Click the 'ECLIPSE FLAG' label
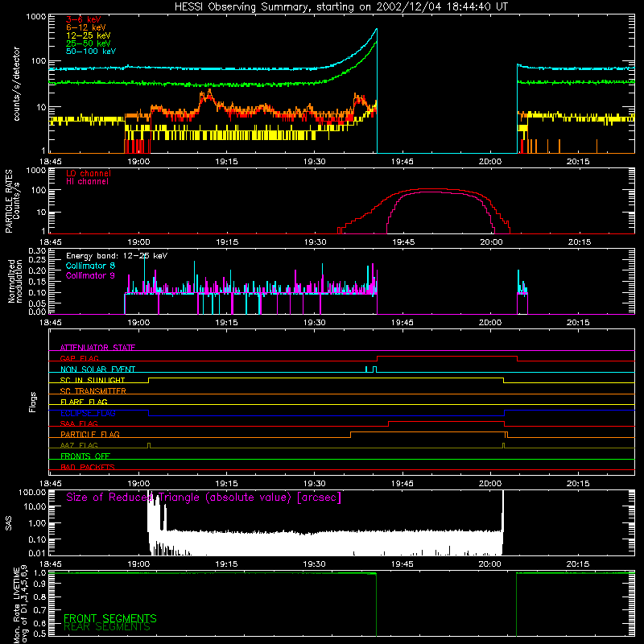Image resolution: width=644 pixels, height=644 pixels. [88, 413]
